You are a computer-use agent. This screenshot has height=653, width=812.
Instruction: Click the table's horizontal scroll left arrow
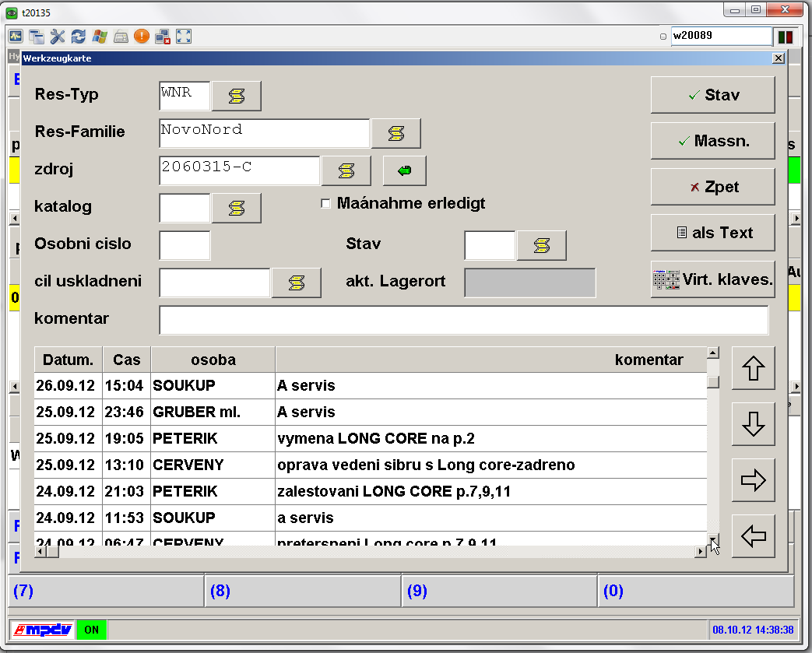pyautogui.click(x=40, y=552)
